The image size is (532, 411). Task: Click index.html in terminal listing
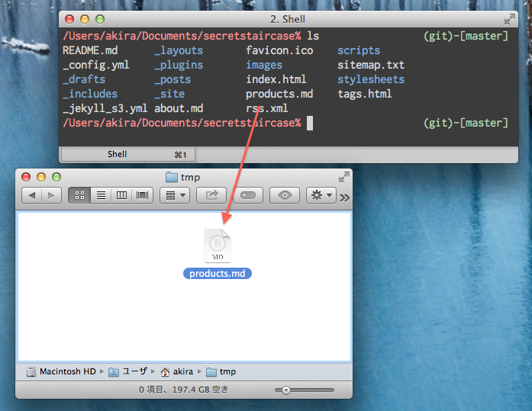tap(276, 79)
